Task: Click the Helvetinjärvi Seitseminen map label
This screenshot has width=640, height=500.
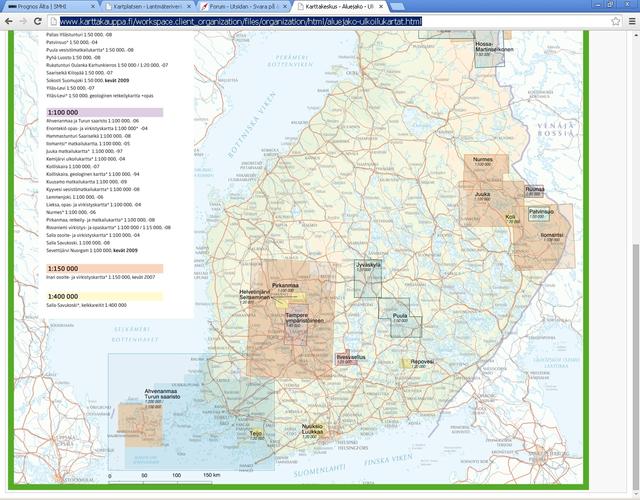Action: [x=255, y=295]
